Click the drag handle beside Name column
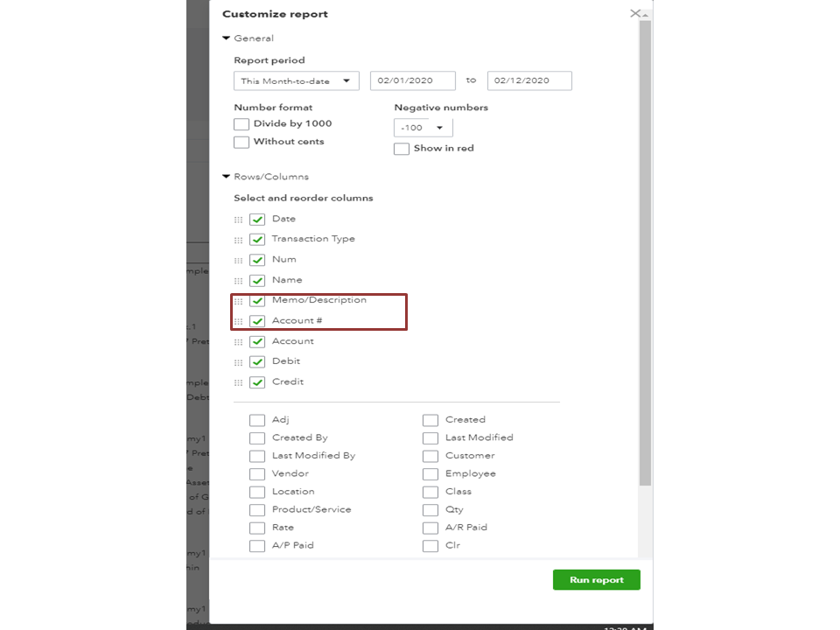 (239, 281)
